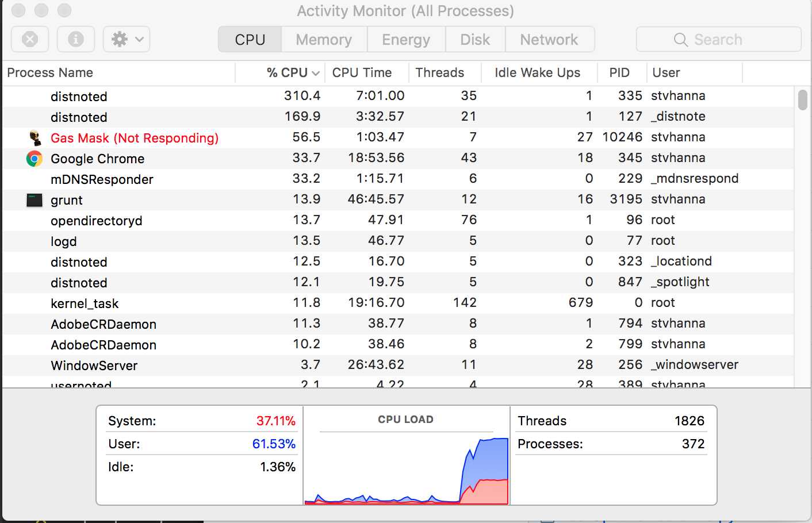The height and width of the screenshot is (523, 812).
Task: Open the process Inspect info icon
Action: click(x=75, y=39)
